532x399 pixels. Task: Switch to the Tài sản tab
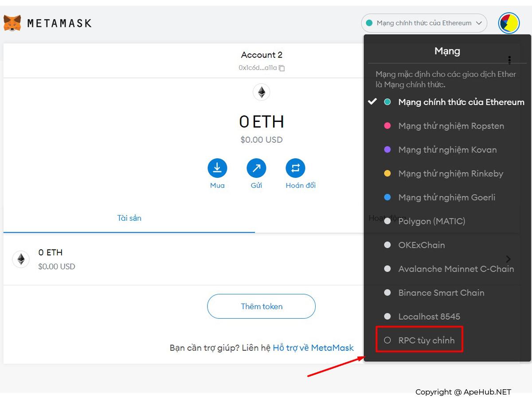[x=129, y=218]
